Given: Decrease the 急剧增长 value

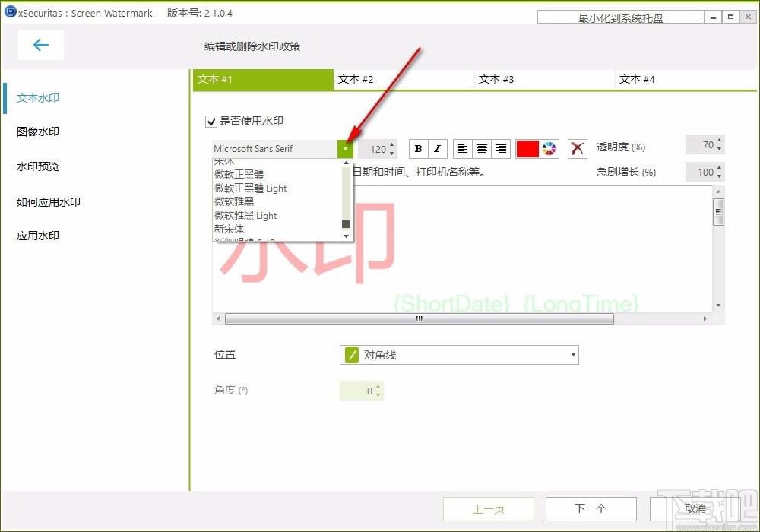Looking at the screenshot, I should [x=719, y=176].
